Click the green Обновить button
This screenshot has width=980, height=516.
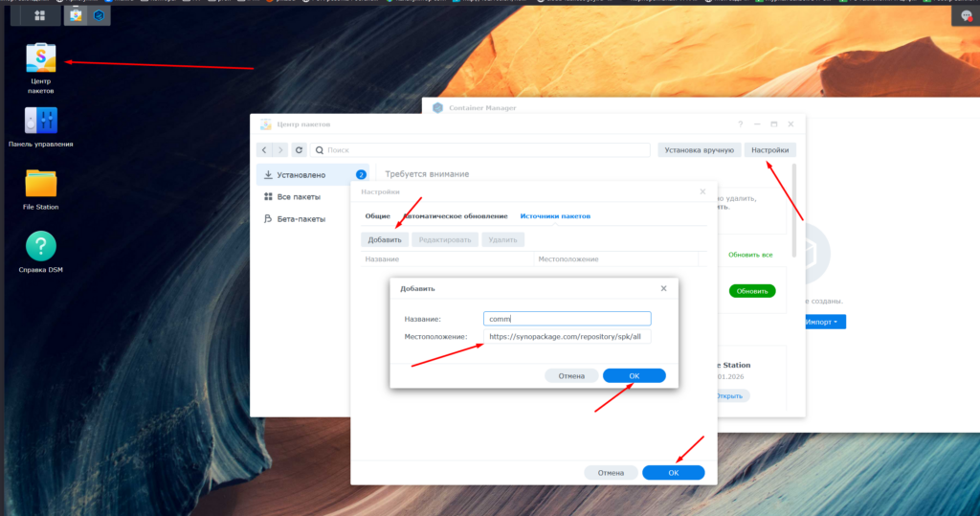click(751, 291)
